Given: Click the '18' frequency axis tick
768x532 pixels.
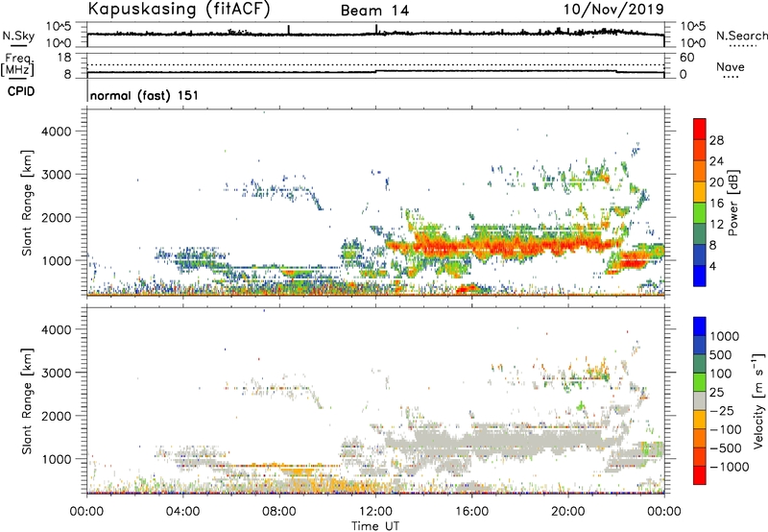Looking at the screenshot, I should pos(64,58).
